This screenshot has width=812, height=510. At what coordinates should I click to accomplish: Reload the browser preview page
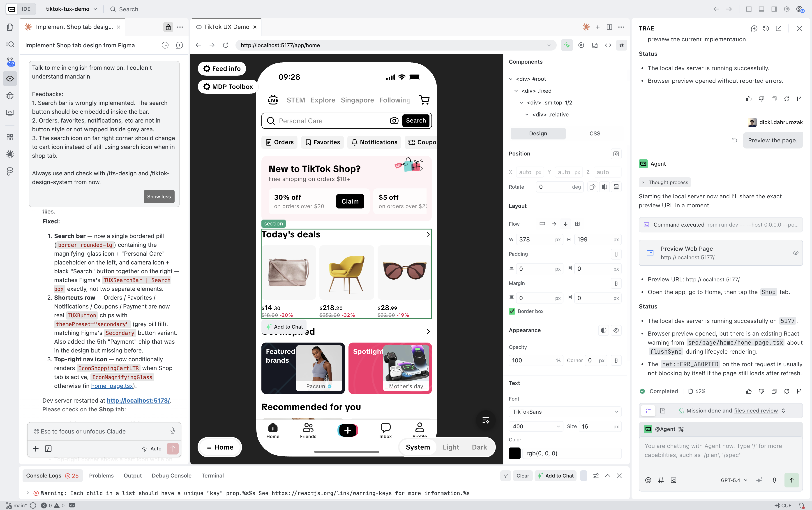pyautogui.click(x=226, y=45)
